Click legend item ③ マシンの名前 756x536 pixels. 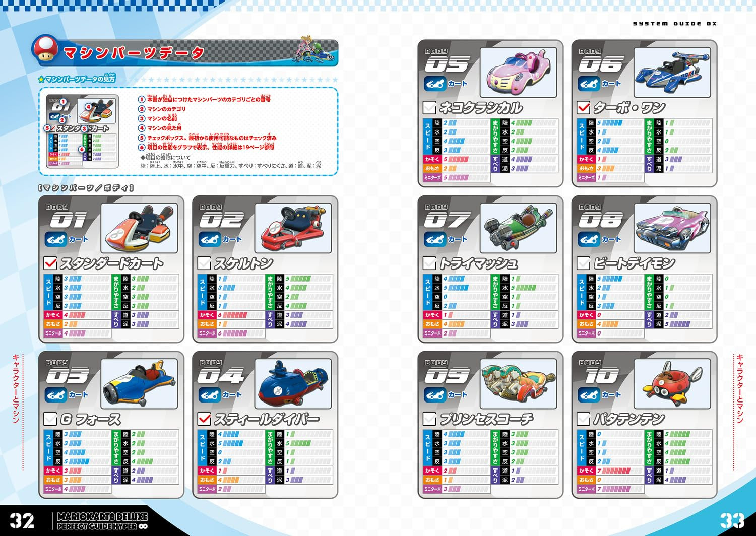(158, 118)
